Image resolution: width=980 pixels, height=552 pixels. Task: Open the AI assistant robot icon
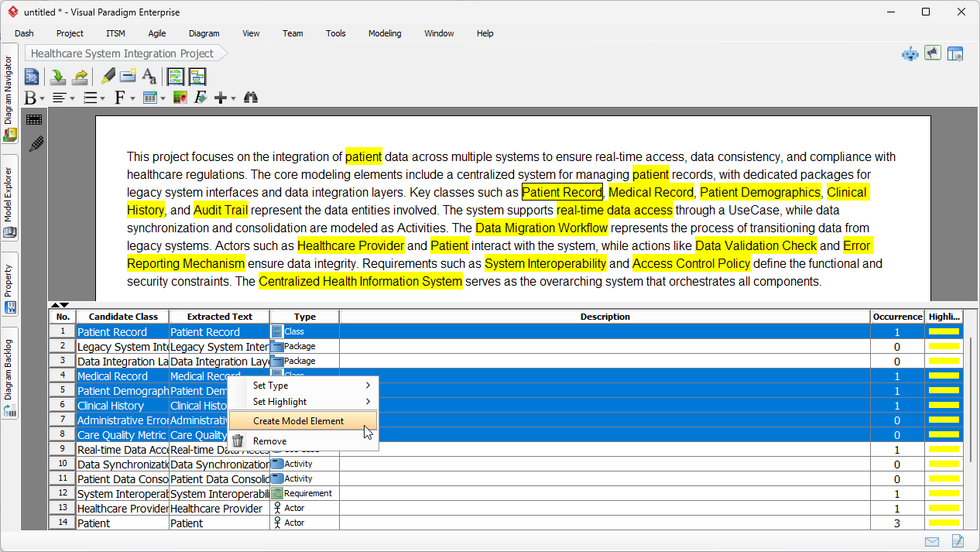910,53
